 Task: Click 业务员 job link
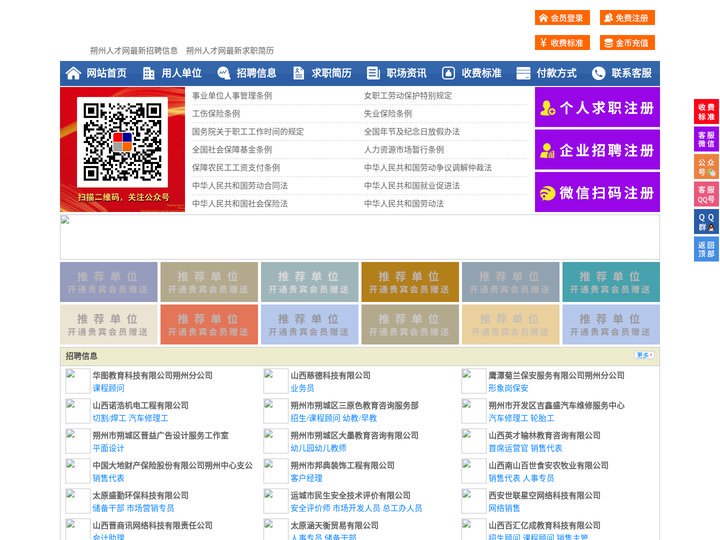click(302, 388)
